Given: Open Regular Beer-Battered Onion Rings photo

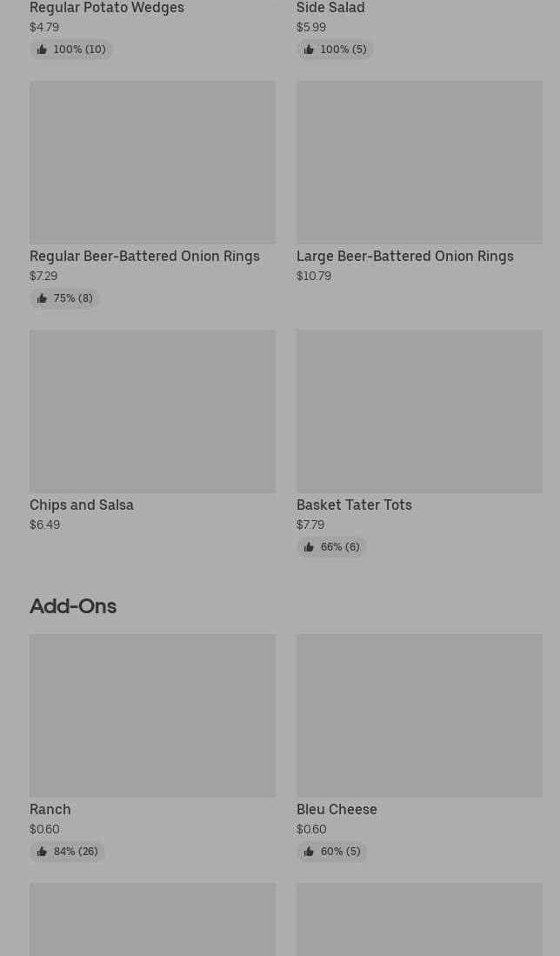Looking at the screenshot, I should (x=152, y=163).
